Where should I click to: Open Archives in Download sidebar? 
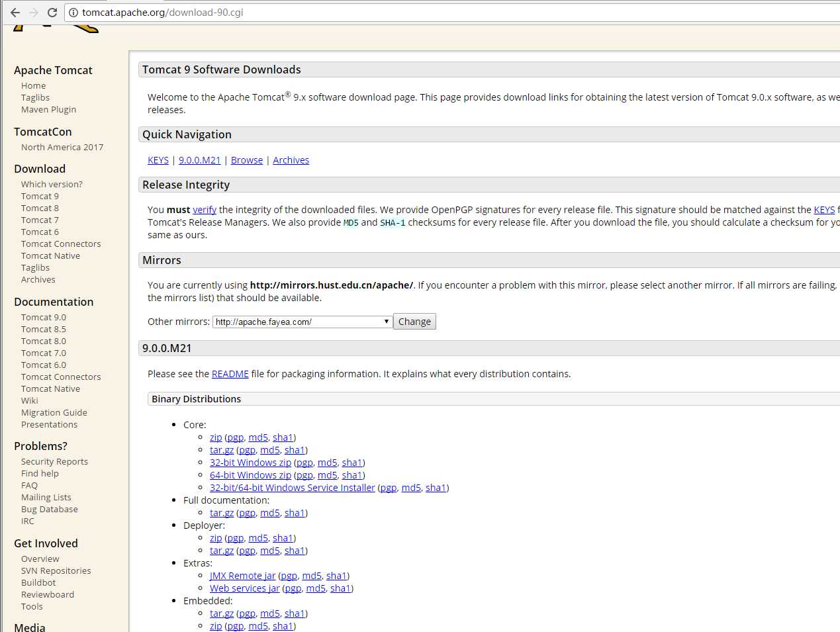pyautogui.click(x=38, y=280)
